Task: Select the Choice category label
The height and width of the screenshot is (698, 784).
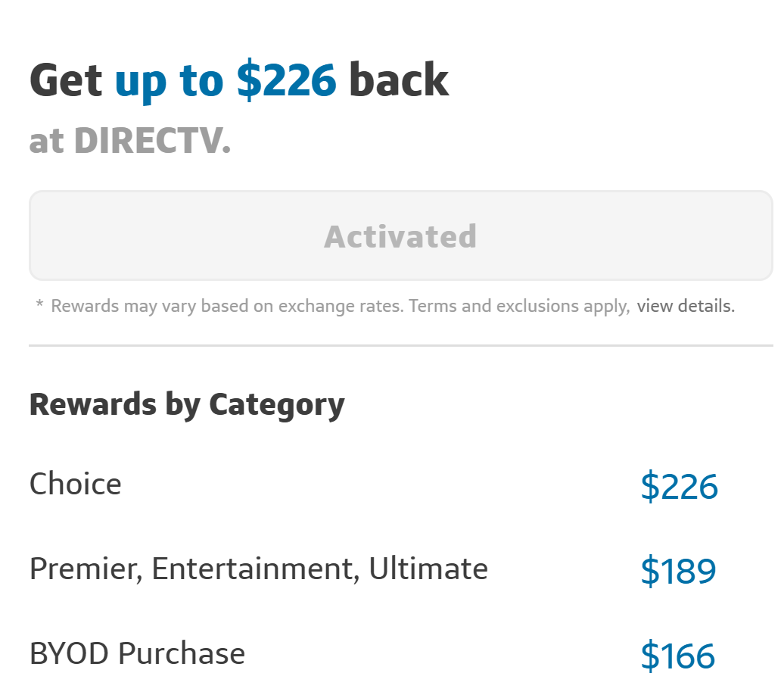Action: coord(75,484)
